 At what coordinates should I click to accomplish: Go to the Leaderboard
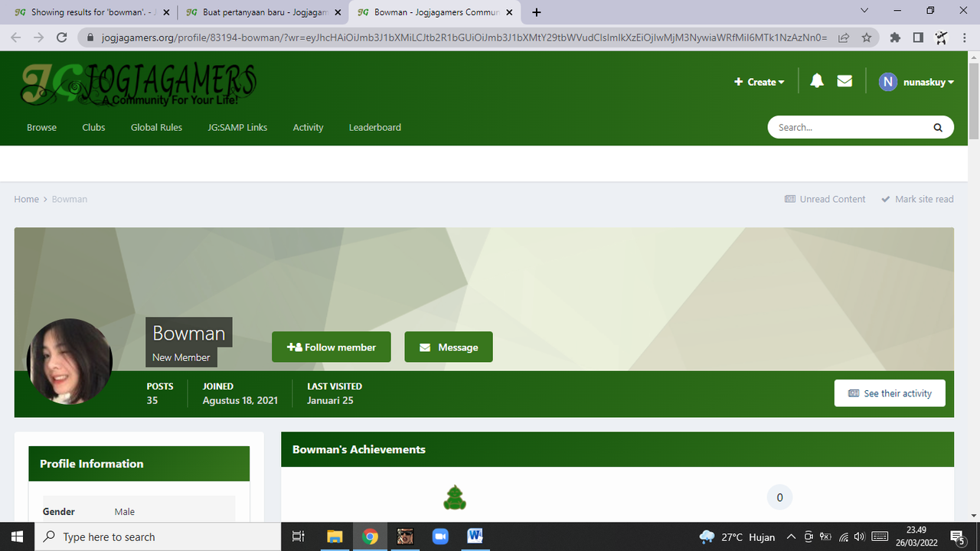click(375, 127)
